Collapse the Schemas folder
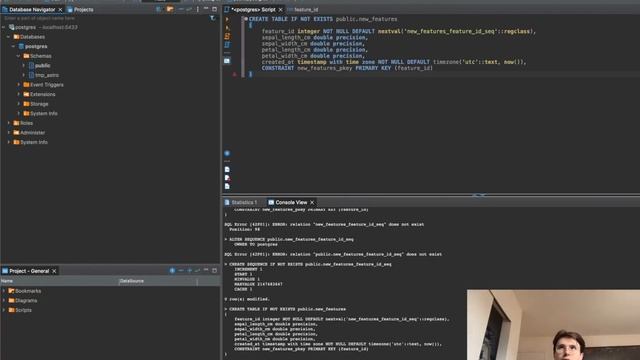The height and width of the screenshot is (360, 640). coord(18,56)
